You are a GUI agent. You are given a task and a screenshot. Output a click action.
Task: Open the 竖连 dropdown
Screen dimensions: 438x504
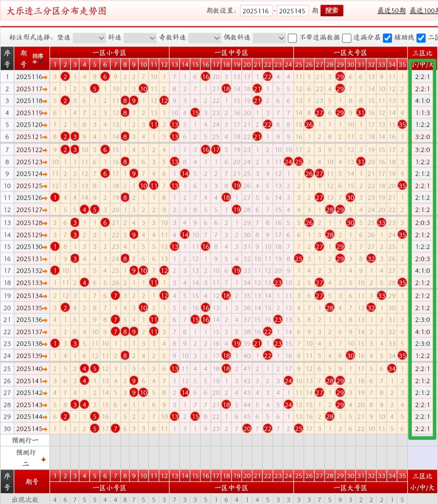pos(89,38)
